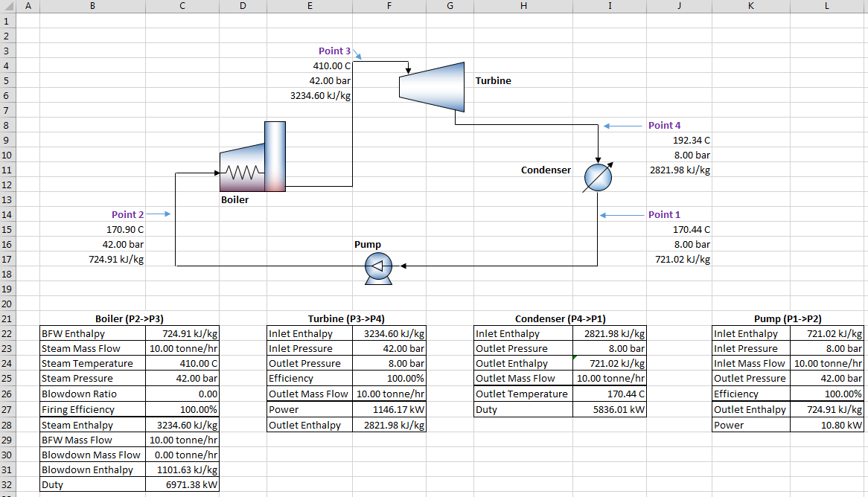
Task: Click the Point 2 label
Action: tap(127, 215)
